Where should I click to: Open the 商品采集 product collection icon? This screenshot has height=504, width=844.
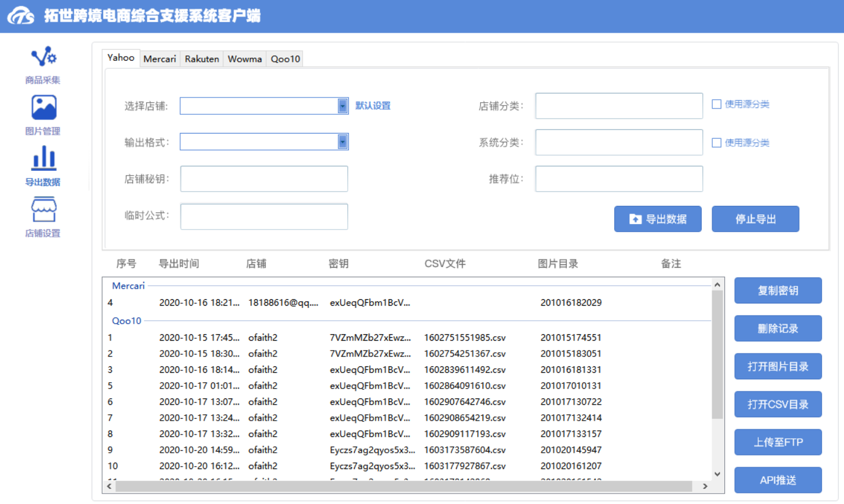[43, 57]
